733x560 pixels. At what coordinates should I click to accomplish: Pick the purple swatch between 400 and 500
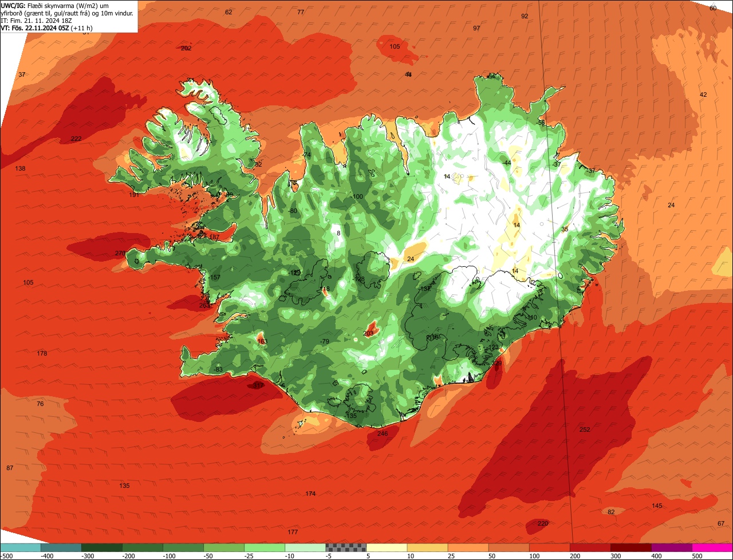pos(671,547)
